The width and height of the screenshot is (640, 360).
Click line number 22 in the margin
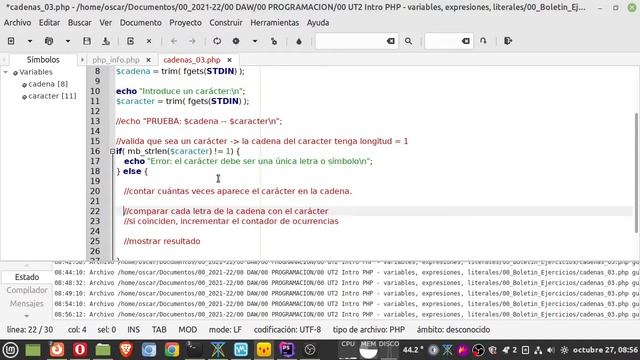[95, 211]
